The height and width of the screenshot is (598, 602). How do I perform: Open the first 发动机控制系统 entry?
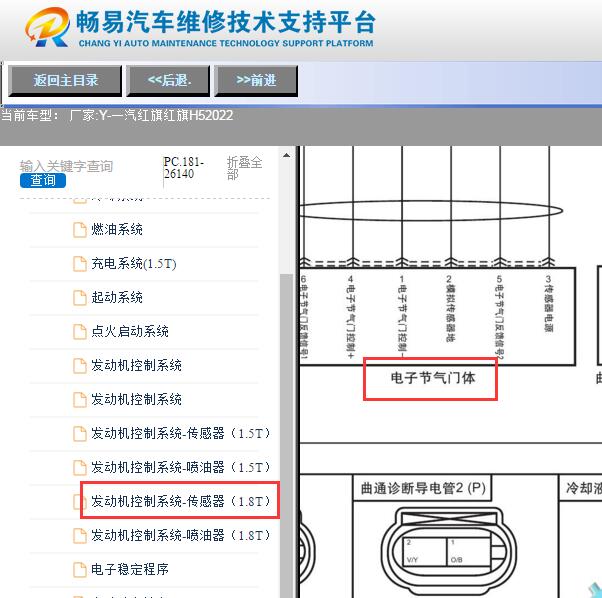coord(136,365)
